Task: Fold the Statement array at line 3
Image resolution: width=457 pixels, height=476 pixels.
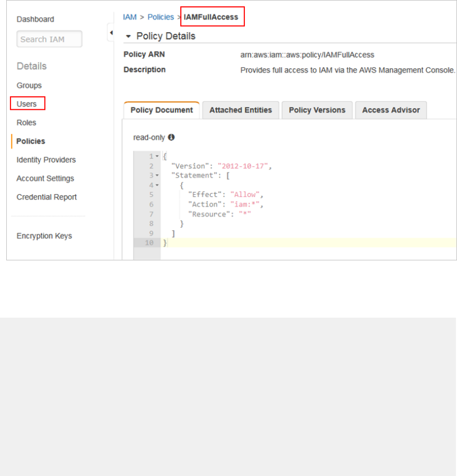Action: pos(157,175)
